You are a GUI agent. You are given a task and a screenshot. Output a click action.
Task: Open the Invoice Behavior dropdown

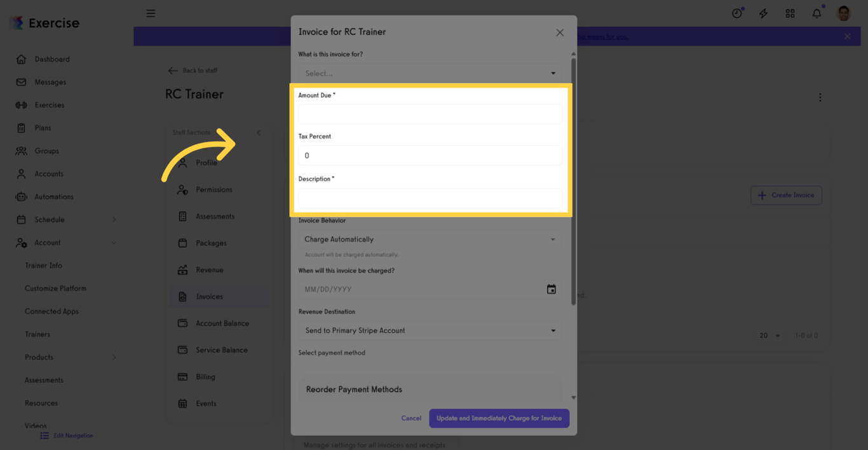430,239
